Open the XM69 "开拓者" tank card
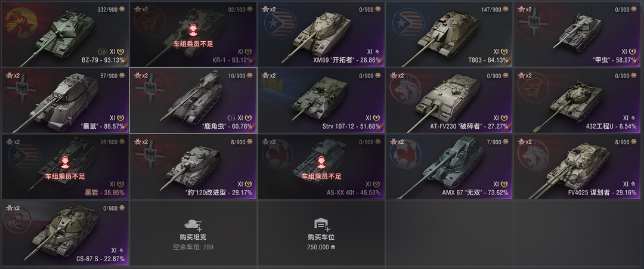644x269 pixels. click(x=321, y=34)
